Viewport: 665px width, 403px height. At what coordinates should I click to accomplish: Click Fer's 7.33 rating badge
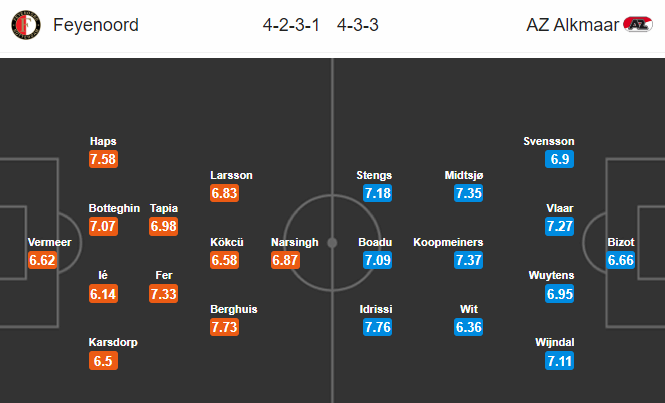pyautogui.click(x=163, y=294)
